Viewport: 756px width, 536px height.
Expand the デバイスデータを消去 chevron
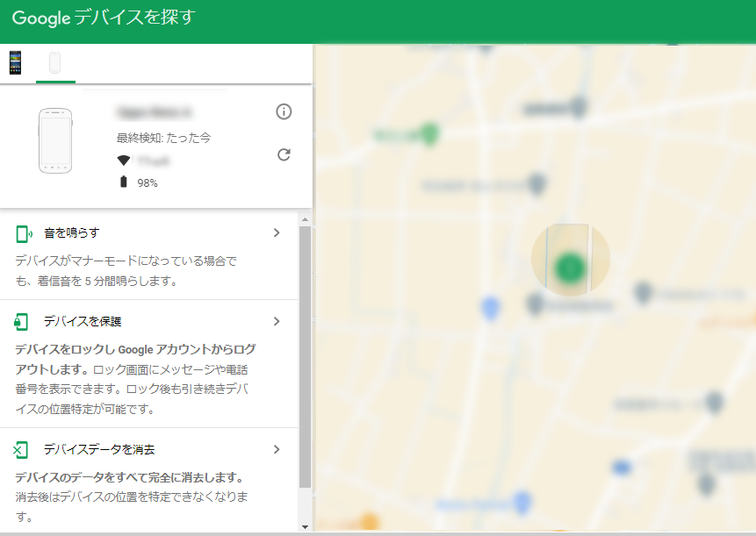[x=277, y=449]
